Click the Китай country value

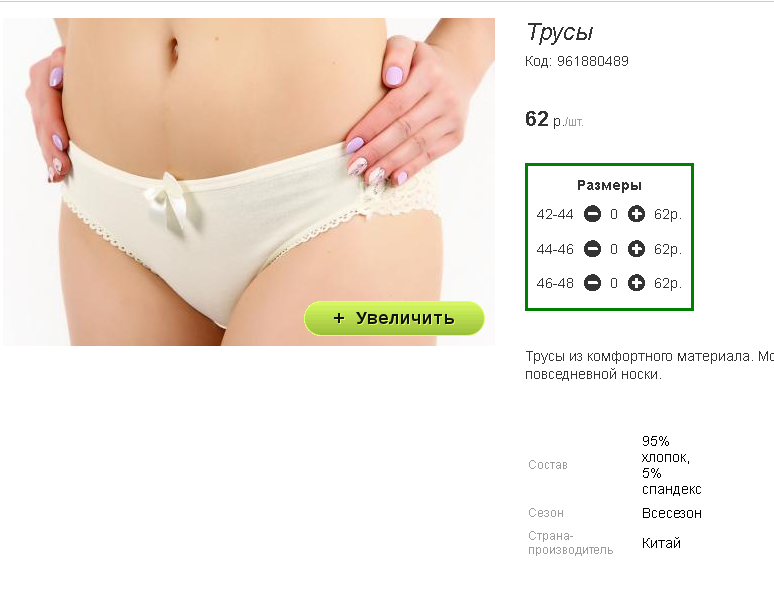point(661,543)
